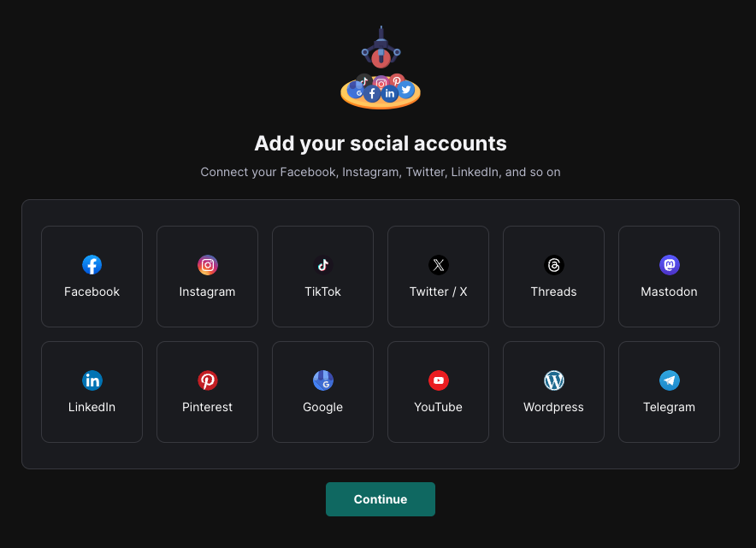Select the Google icon

coord(322,380)
